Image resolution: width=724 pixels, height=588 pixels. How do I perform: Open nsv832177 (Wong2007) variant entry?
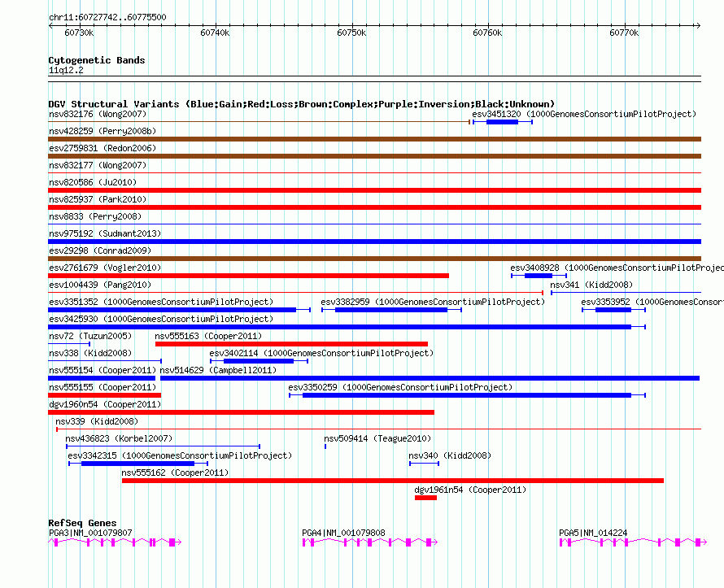98,165
